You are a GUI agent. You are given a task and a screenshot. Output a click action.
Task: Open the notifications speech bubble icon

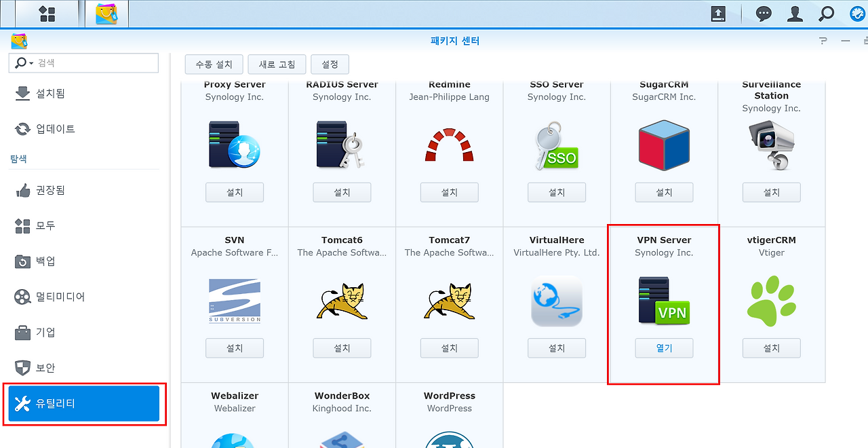tap(764, 14)
